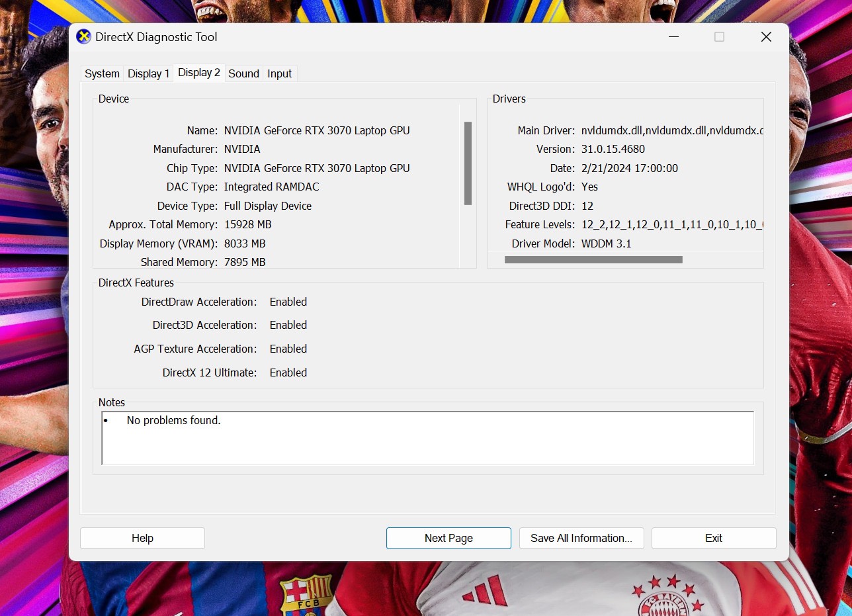Exit the diagnostic tool via Exit button
Image resolution: width=852 pixels, height=616 pixels.
[x=713, y=538]
